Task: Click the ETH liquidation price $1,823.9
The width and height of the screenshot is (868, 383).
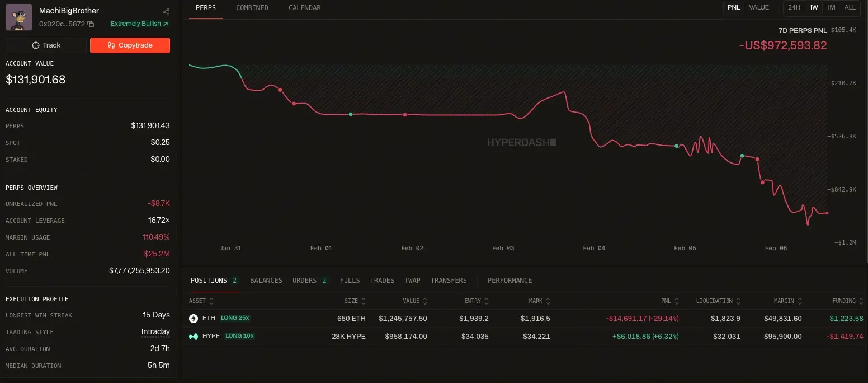Action: (x=725, y=319)
